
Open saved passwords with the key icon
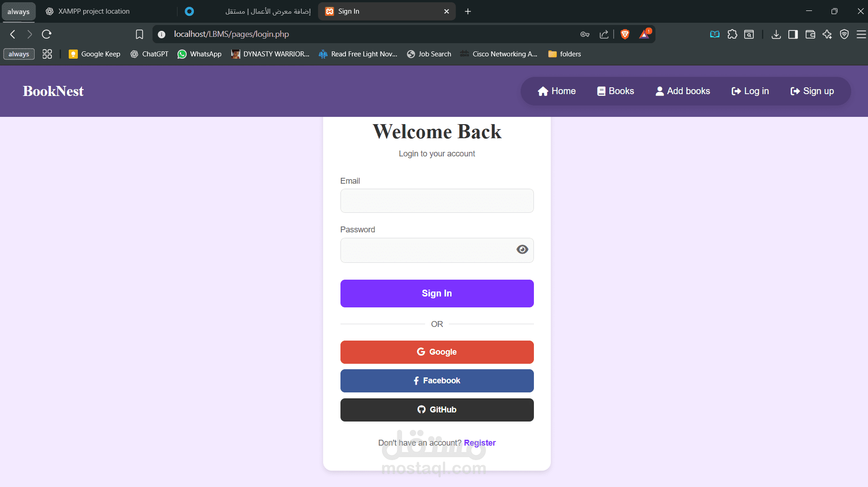[585, 34]
